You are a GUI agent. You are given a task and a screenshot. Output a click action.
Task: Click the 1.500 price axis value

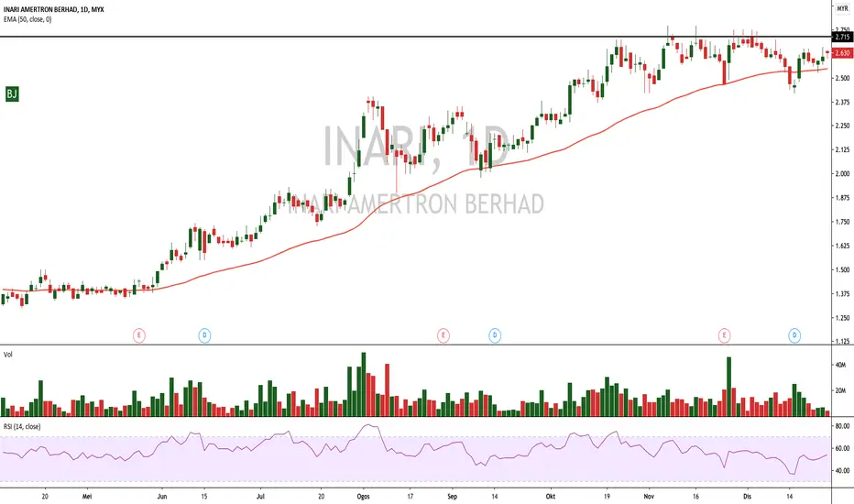point(842,269)
